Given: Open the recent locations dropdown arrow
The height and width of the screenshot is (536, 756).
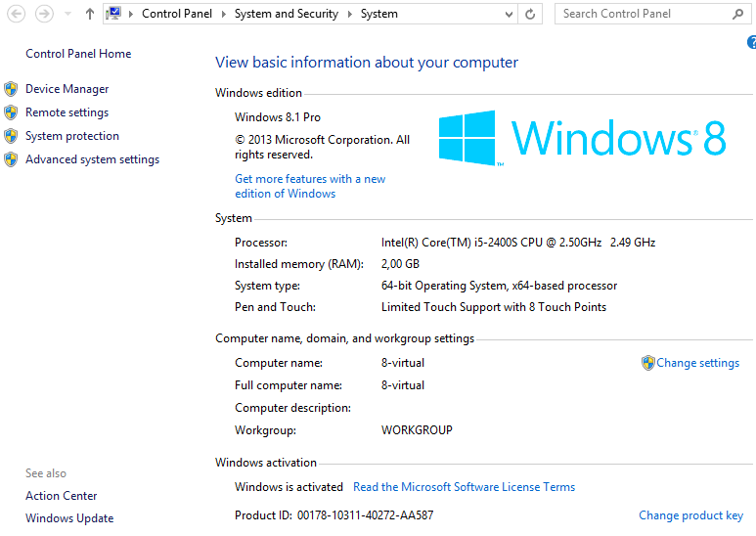Looking at the screenshot, I should 68,14.
